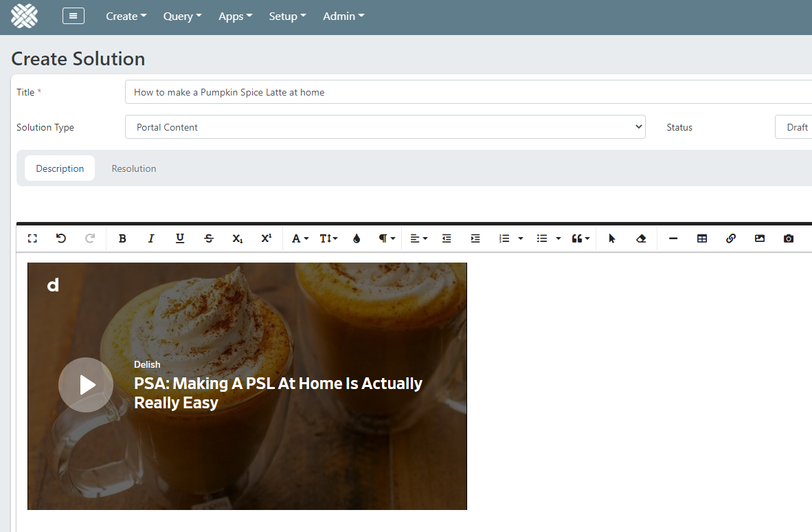Insert a table using the table icon
The width and height of the screenshot is (812, 532).
click(x=702, y=239)
